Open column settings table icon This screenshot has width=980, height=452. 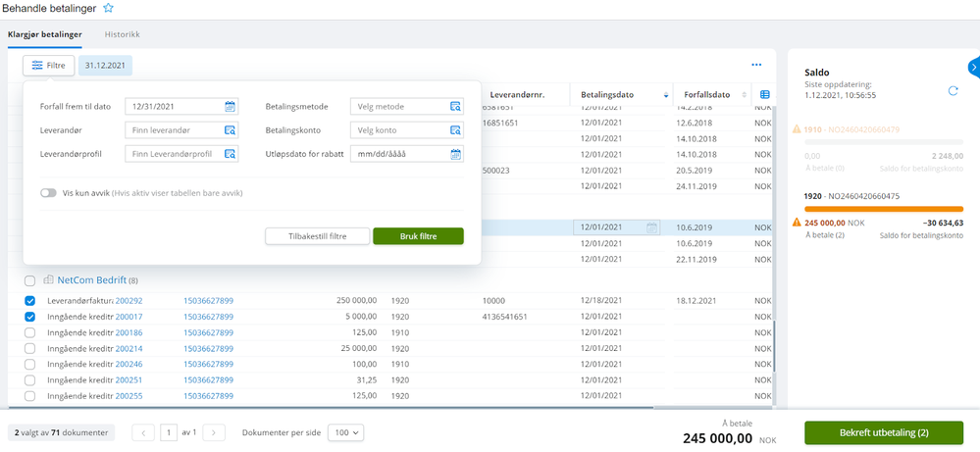(x=765, y=95)
